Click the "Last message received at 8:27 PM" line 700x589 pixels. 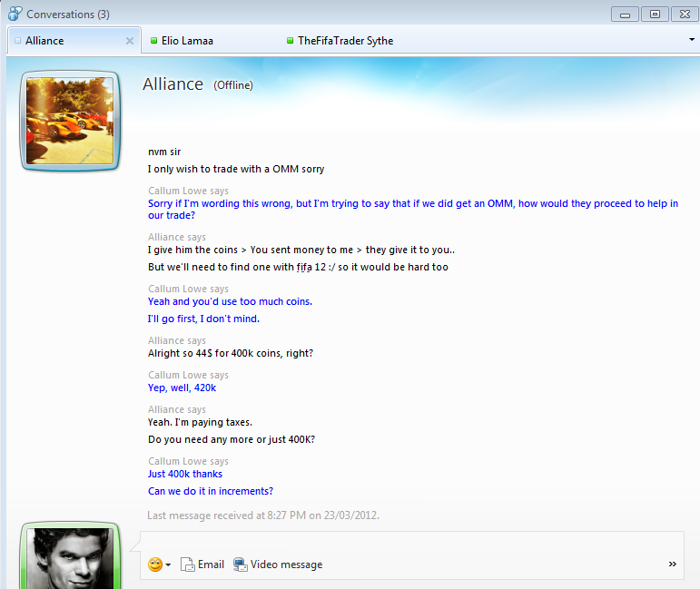click(x=263, y=515)
